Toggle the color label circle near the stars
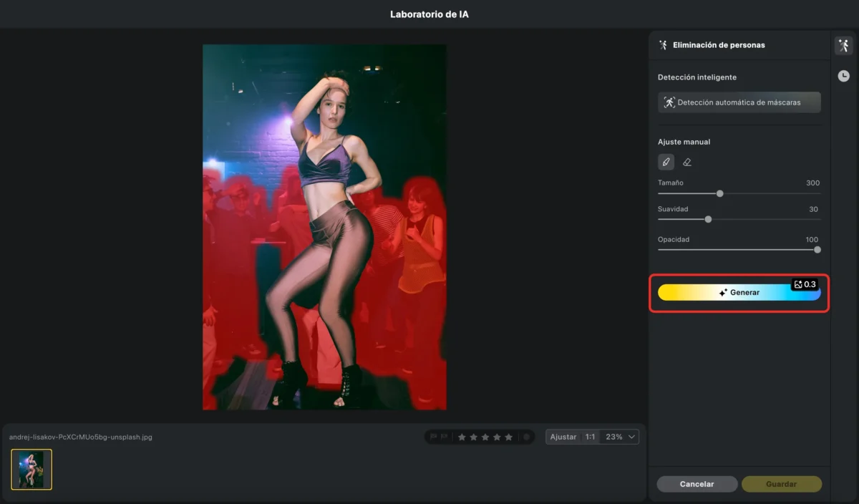 click(x=527, y=437)
